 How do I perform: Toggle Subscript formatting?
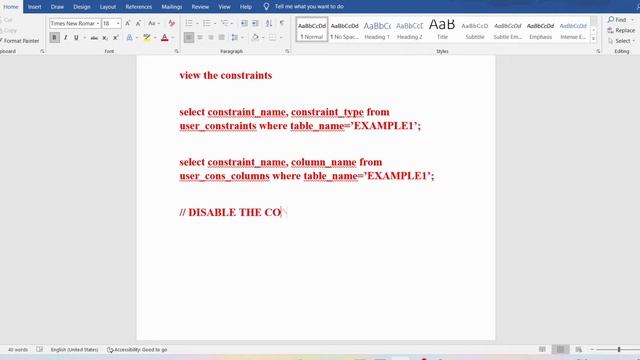(x=105, y=38)
